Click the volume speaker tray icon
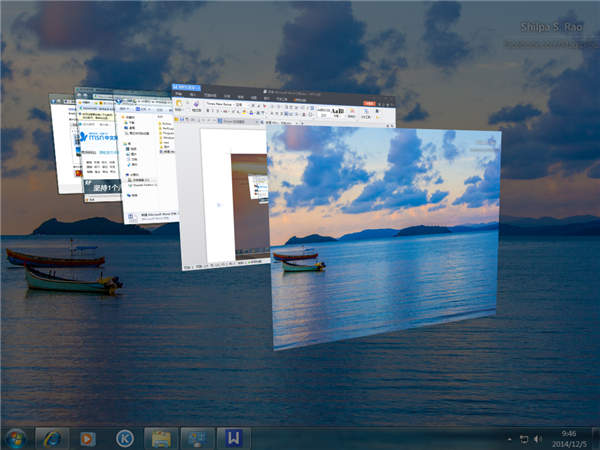This screenshot has width=600, height=450. pyautogui.click(x=538, y=439)
